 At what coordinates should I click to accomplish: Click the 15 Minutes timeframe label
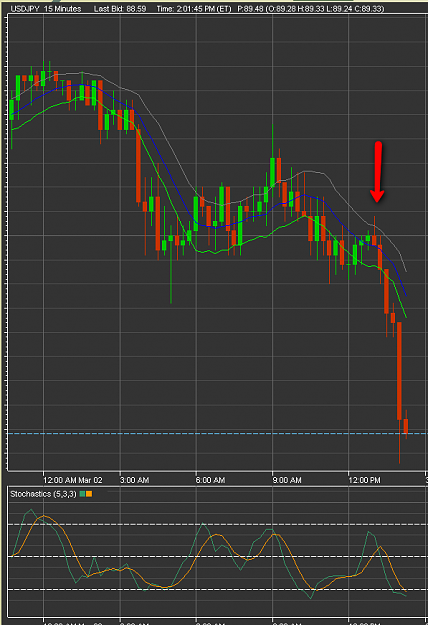click(63, 9)
